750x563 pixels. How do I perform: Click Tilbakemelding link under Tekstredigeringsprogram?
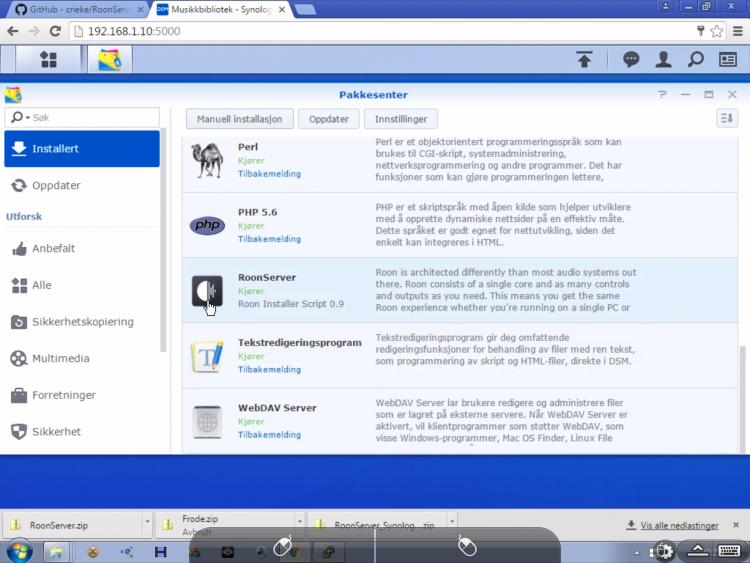[269, 369]
